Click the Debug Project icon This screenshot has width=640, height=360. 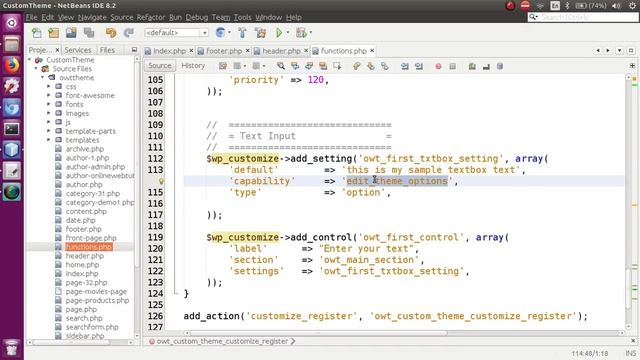point(301,33)
